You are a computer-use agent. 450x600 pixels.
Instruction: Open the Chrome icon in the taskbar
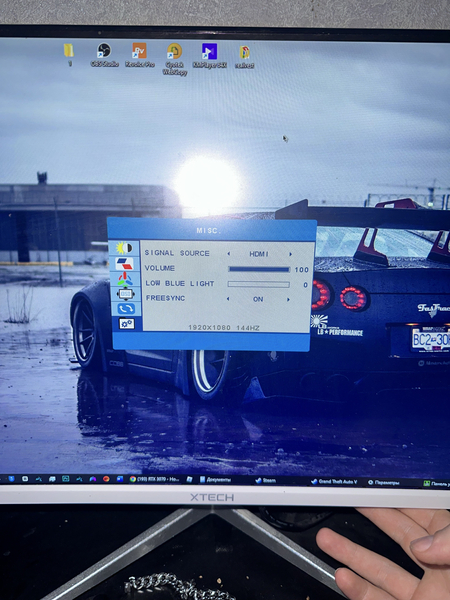[x=132, y=479]
